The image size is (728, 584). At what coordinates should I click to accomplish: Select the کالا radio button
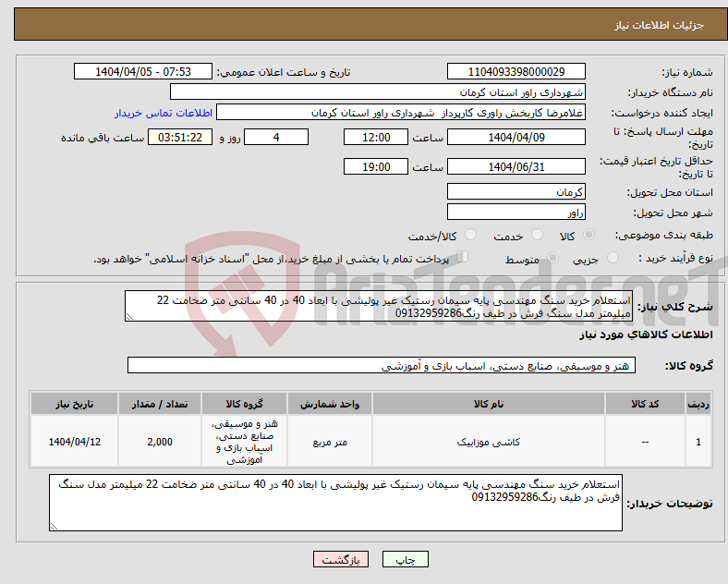(x=588, y=235)
